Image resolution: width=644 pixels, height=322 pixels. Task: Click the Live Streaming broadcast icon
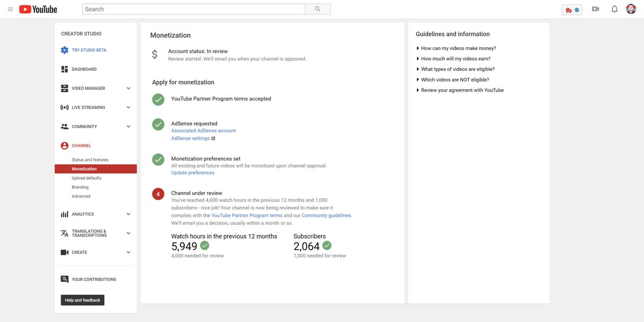tap(64, 107)
